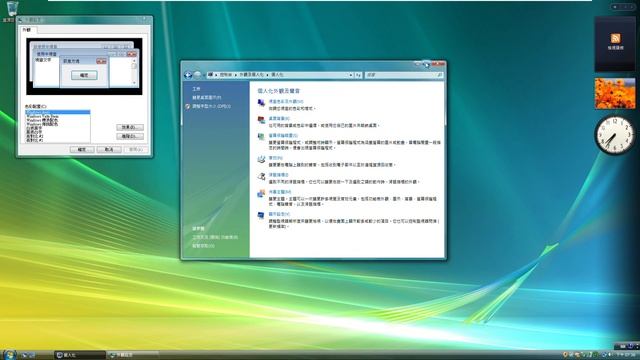Open the Sounds link
The image size is (640, 360).
click(x=276, y=158)
